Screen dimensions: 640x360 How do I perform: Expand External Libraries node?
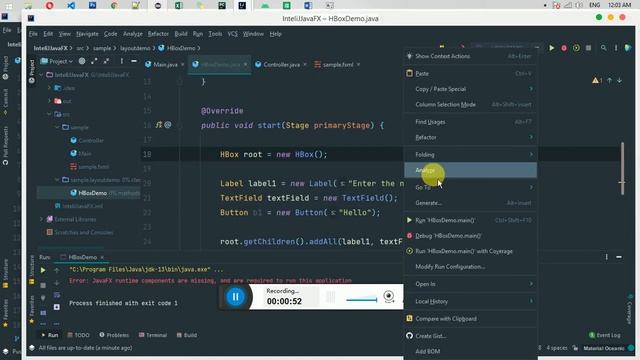click(x=41, y=219)
